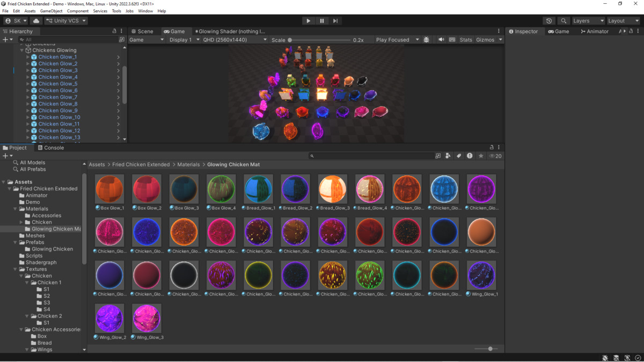Select the Shadergraph folder in Project
644x362 pixels.
click(41, 262)
